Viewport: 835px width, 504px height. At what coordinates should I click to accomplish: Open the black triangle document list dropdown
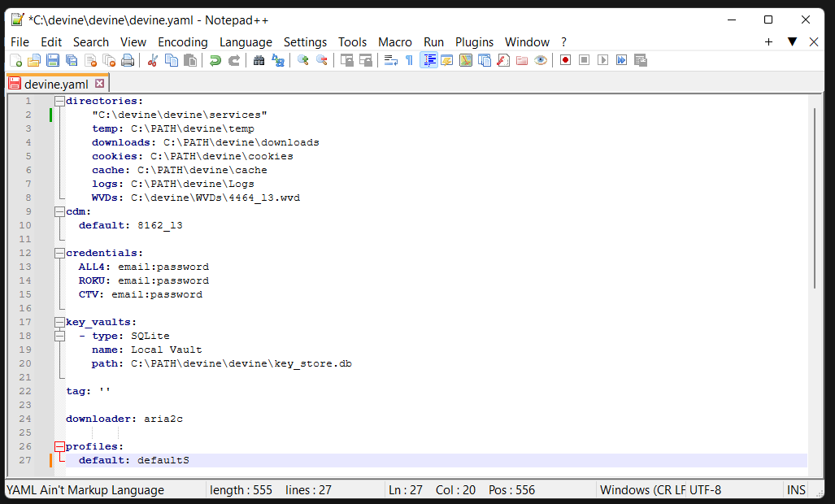tap(792, 42)
